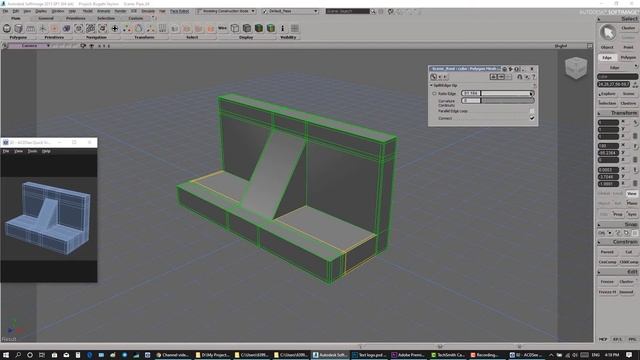Click the orange-red select cube icon
This screenshot has height=360, width=640.
click(211, 28)
